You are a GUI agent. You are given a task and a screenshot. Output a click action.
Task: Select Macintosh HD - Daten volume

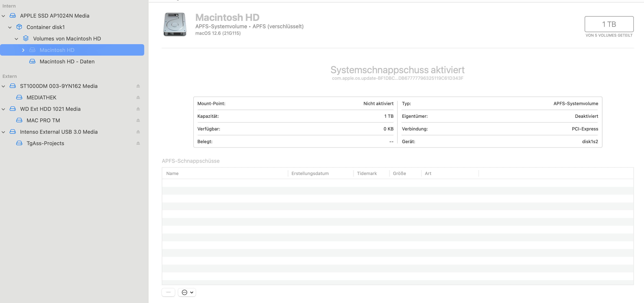tap(67, 62)
